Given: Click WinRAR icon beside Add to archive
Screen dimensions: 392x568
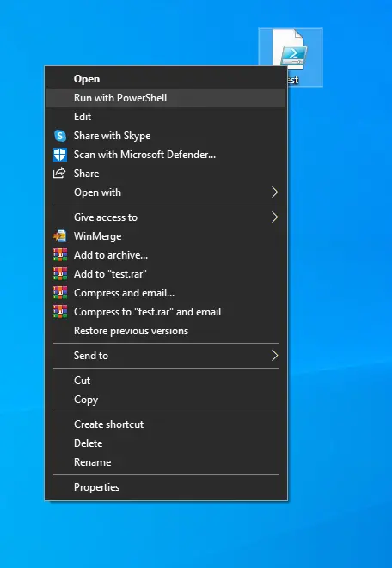Looking at the screenshot, I should (x=60, y=255).
